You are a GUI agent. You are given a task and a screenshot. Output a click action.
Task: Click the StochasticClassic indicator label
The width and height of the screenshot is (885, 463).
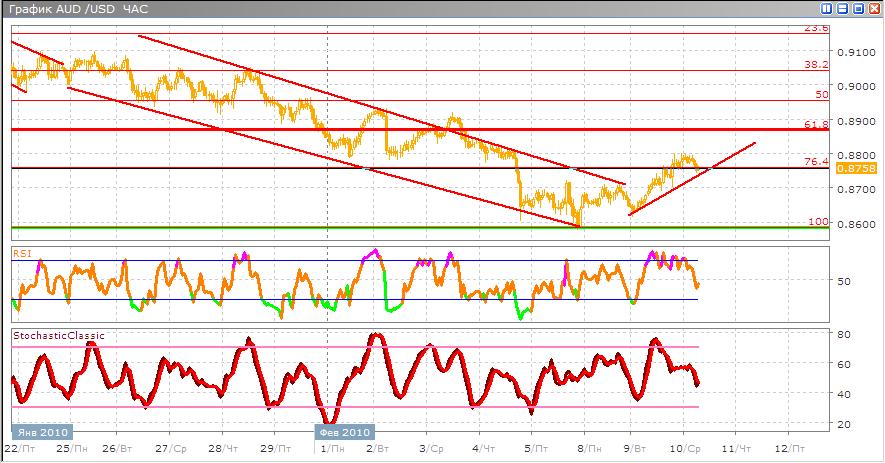(59, 336)
